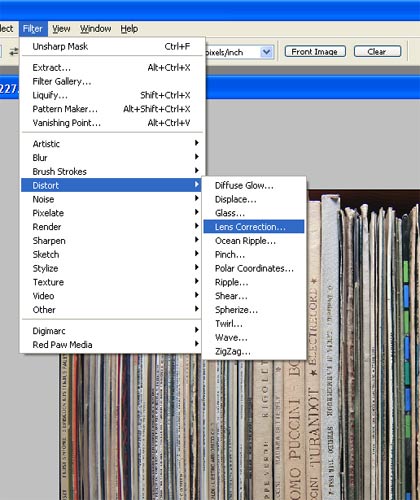Expand the Red Paw Media submenu
Viewport: 420px width, 500px height.
[111, 345]
